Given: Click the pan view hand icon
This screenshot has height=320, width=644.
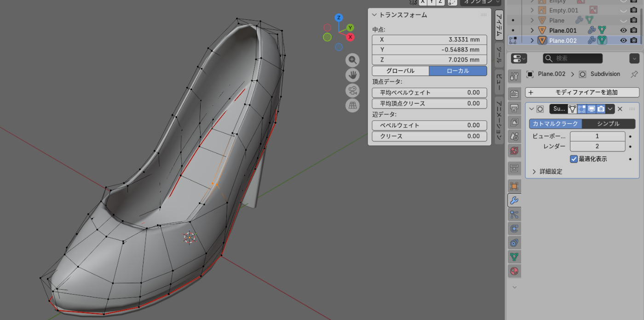Looking at the screenshot, I should click(x=353, y=75).
